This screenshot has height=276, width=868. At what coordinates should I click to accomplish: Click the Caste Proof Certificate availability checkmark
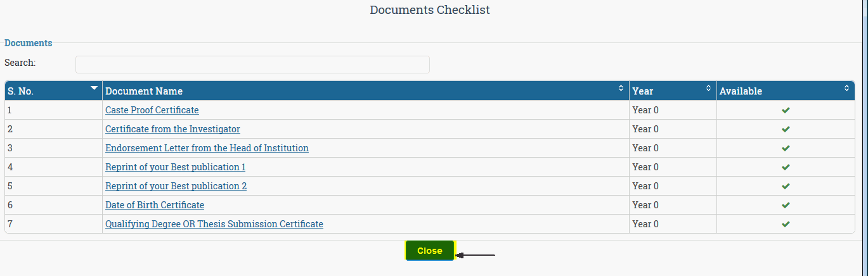tap(786, 110)
